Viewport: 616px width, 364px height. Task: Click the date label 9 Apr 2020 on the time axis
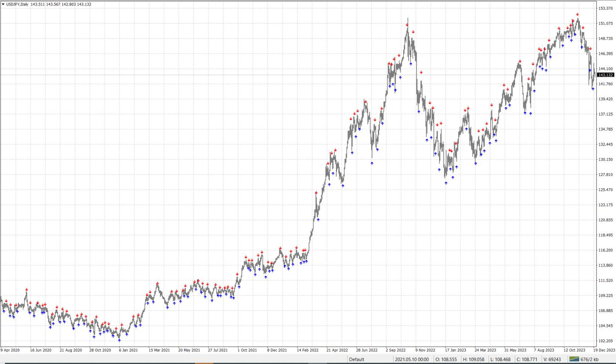click(10, 350)
